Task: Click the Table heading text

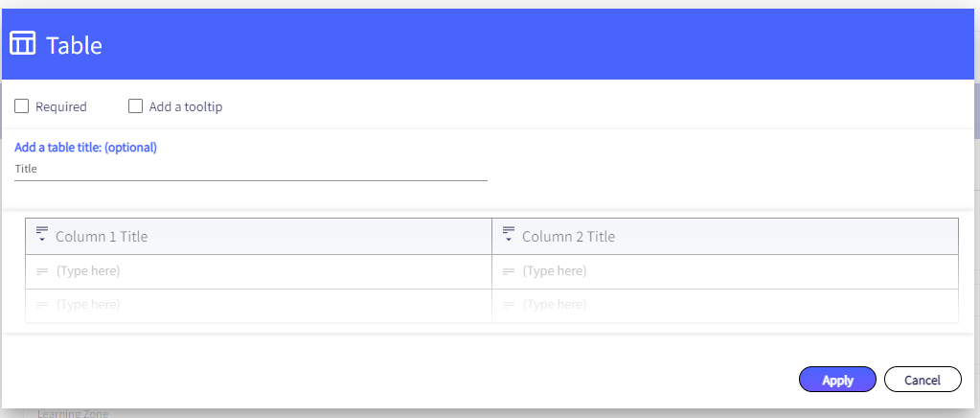Action: coord(74,46)
